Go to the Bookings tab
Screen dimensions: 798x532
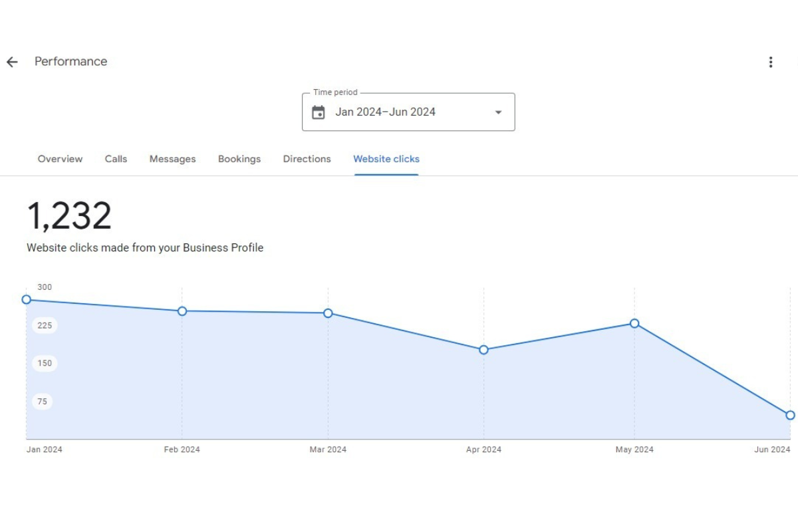coord(239,159)
